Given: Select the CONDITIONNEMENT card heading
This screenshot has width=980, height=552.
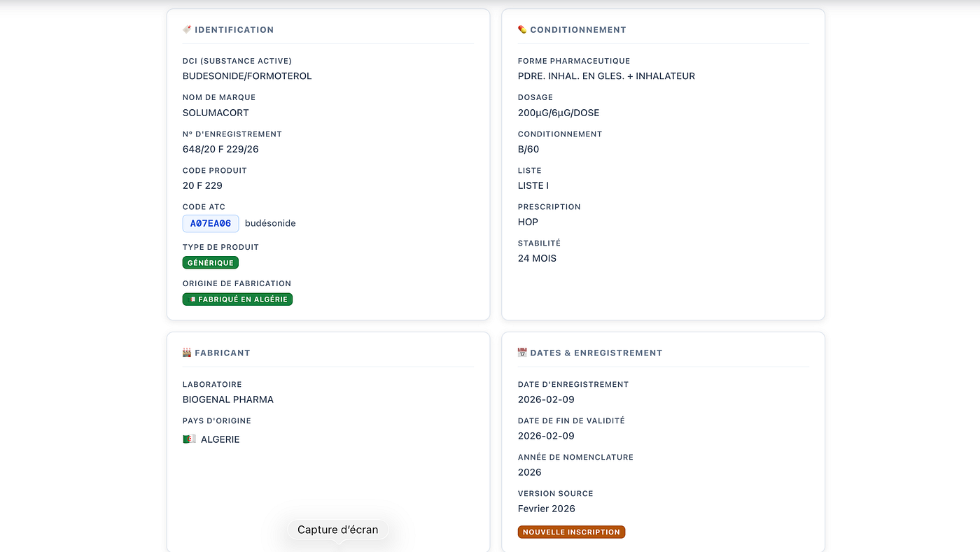Looking at the screenshot, I should (x=578, y=30).
